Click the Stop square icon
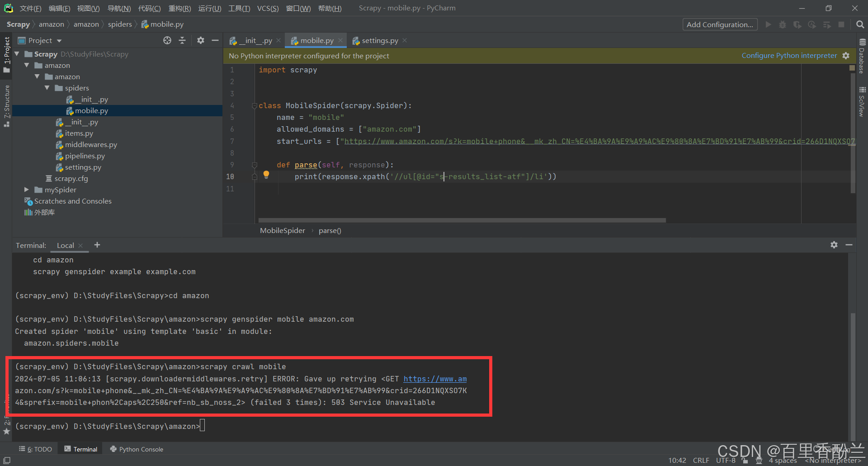 click(841, 24)
